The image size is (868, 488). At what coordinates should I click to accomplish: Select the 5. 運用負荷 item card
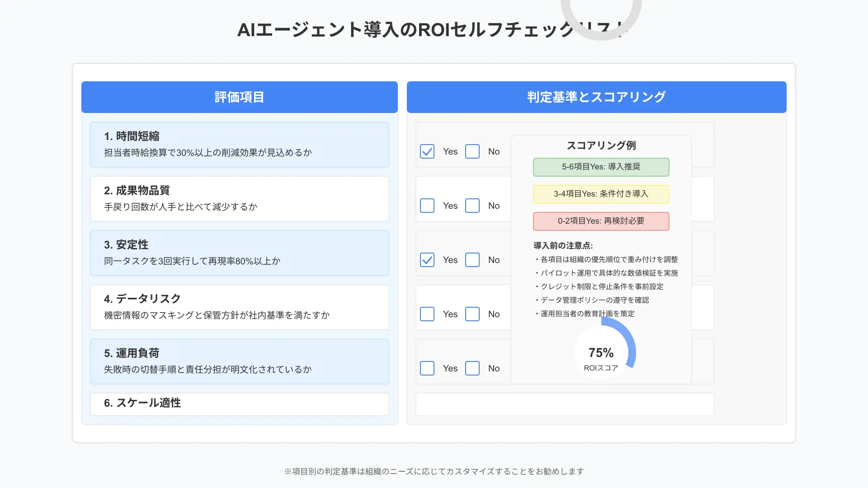click(240, 361)
